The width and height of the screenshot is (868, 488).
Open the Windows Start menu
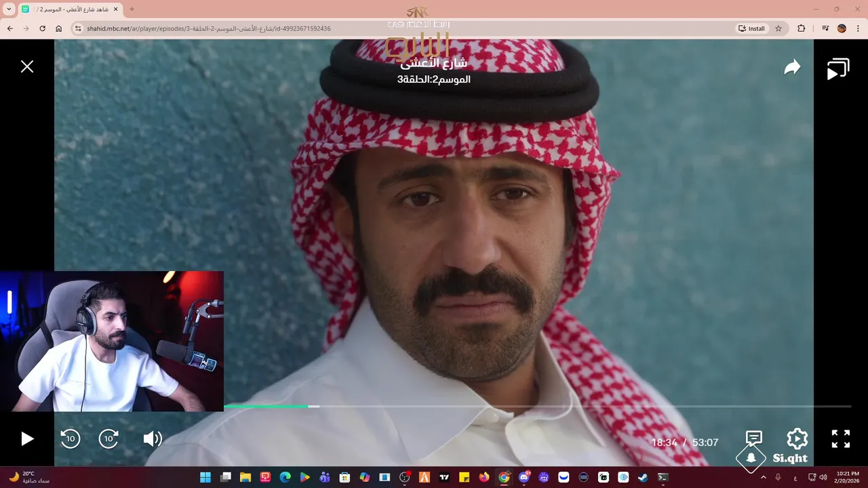(x=205, y=477)
